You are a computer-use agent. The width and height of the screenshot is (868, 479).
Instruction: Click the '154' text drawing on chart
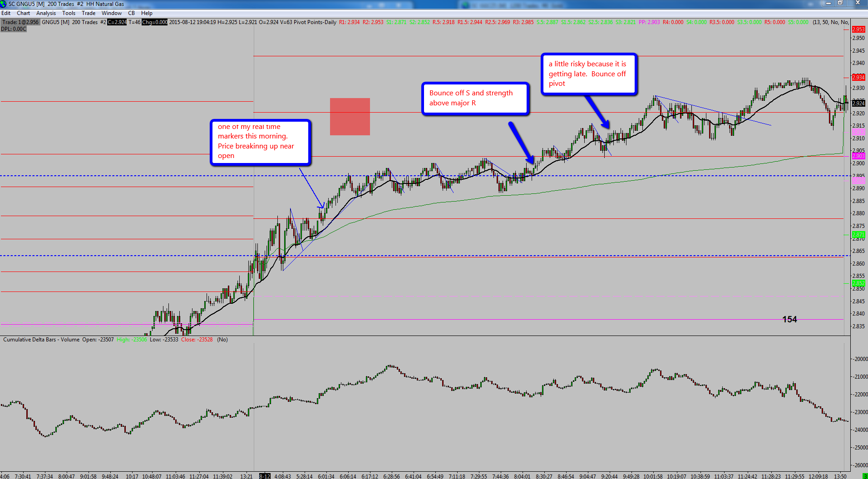tap(789, 319)
